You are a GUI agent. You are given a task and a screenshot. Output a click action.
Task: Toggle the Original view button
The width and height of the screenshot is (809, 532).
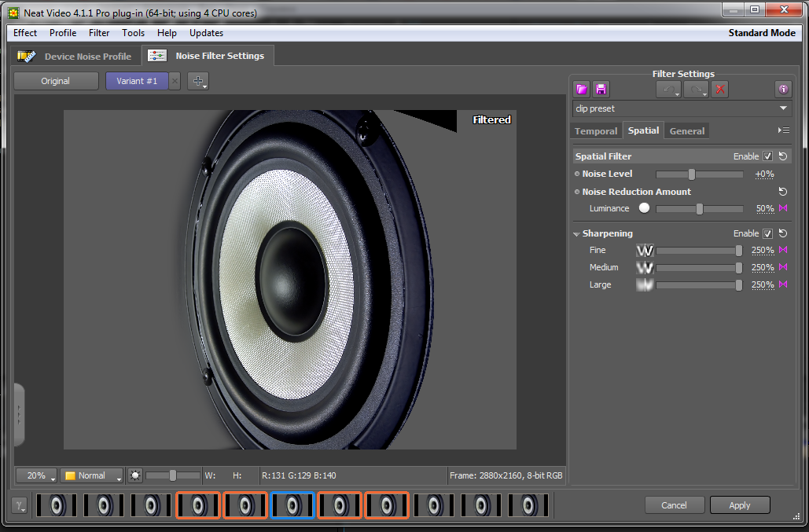[56, 81]
